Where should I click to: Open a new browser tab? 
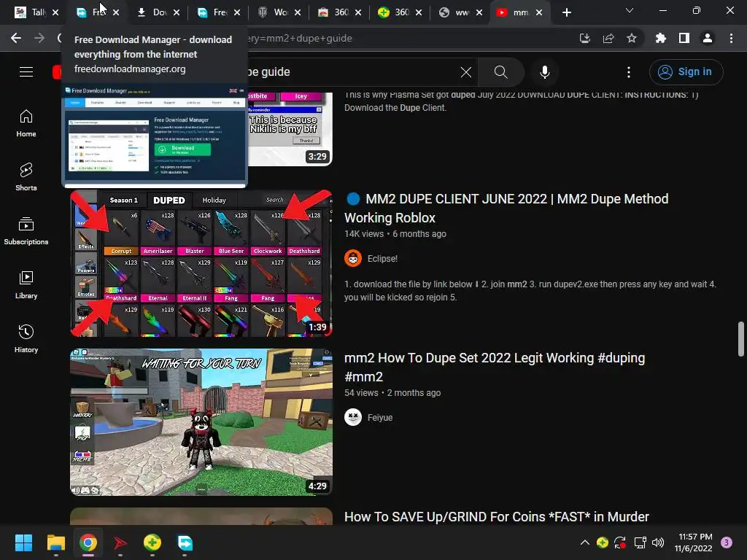tap(566, 12)
